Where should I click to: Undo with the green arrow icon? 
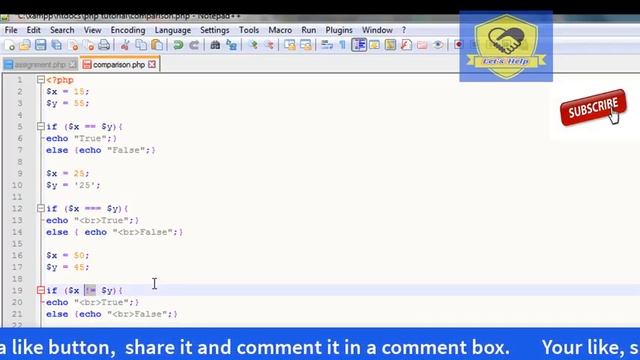tap(178, 45)
